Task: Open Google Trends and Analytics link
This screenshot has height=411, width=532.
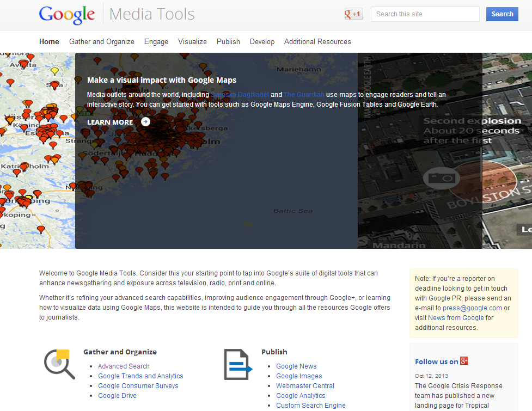Action: (140, 376)
